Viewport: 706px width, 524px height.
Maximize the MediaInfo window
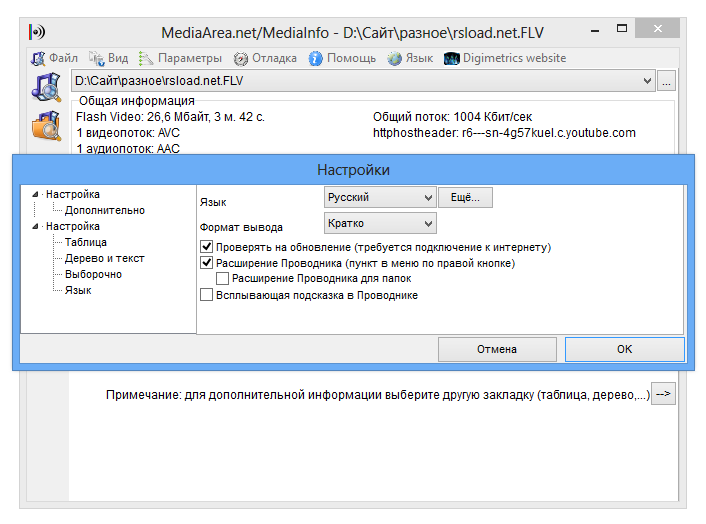(622, 29)
